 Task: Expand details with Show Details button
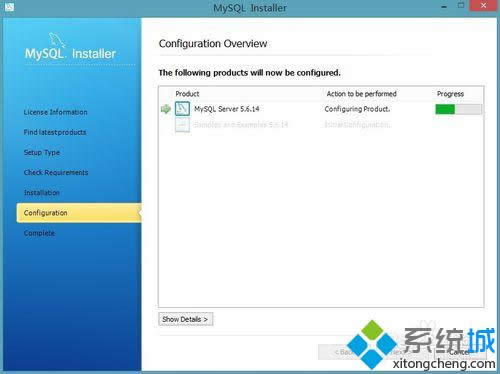point(186,319)
